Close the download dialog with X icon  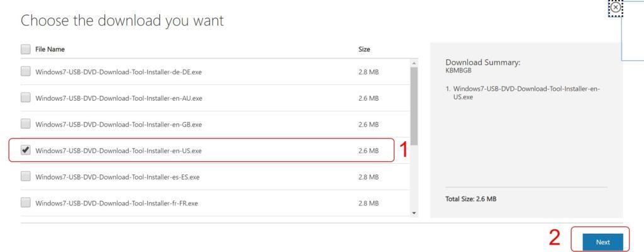(616, 8)
